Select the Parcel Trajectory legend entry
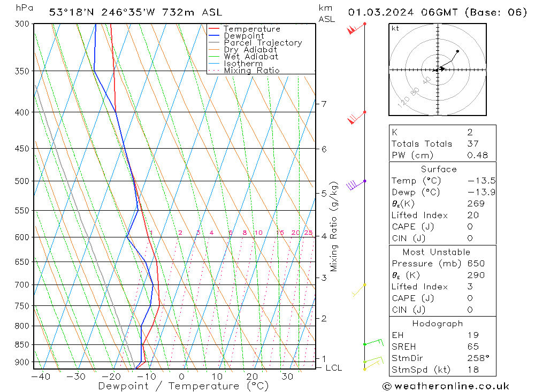Screen dimensions: 535x392 point(255,43)
